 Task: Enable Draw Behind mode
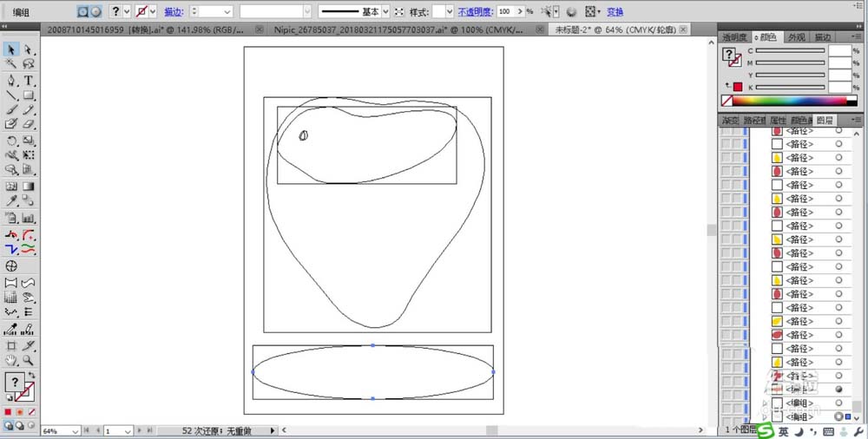[x=19, y=426]
